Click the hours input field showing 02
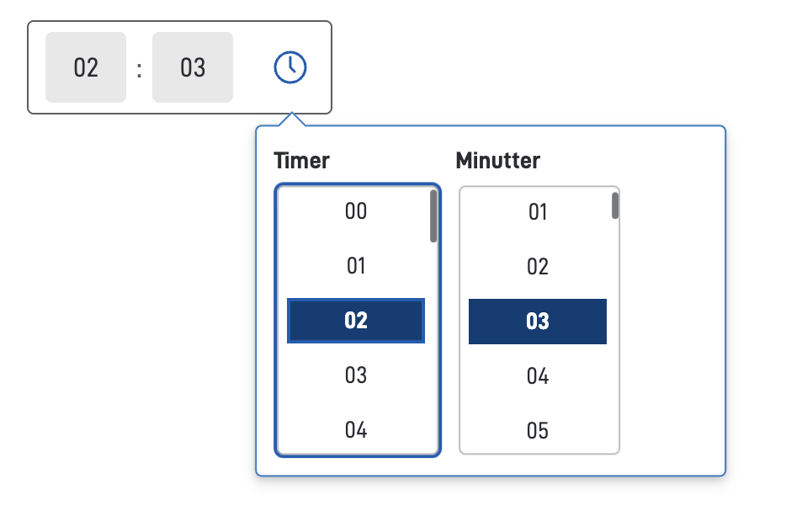This screenshot has width=786, height=532. [x=86, y=67]
